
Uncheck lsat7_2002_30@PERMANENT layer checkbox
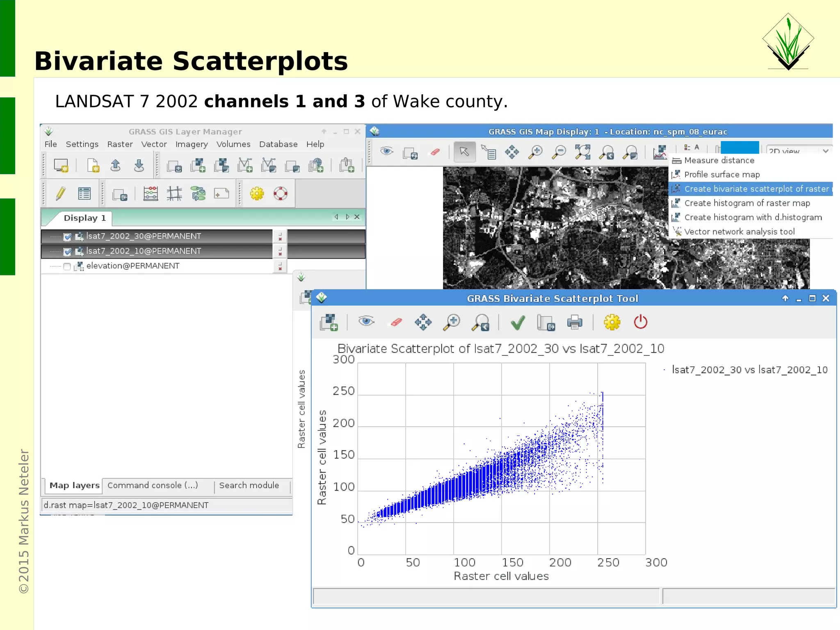point(68,237)
